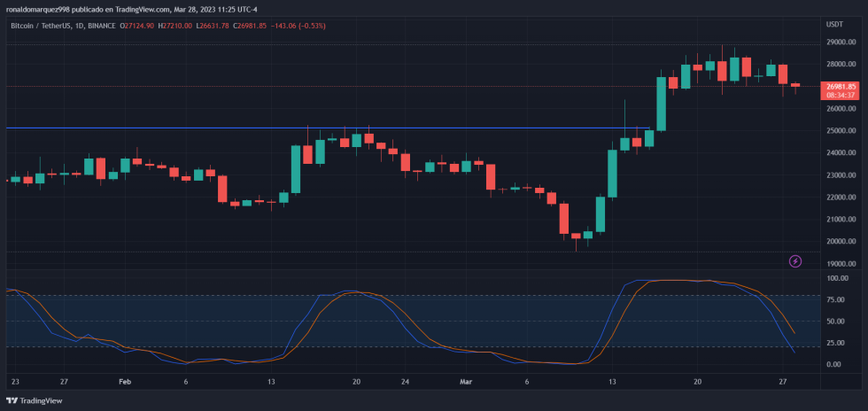The image size is (868, 411).
Task: Click the open value O27124.90
Action: point(137,26)
